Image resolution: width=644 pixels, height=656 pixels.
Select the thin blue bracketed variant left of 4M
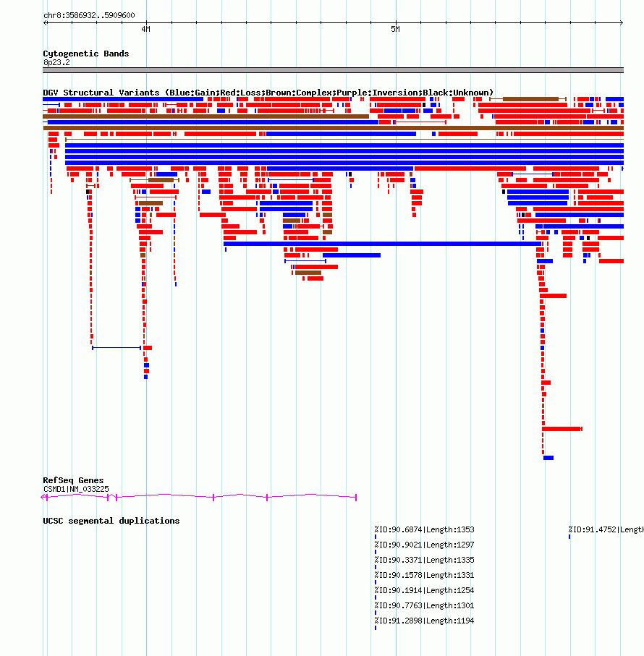116,348
